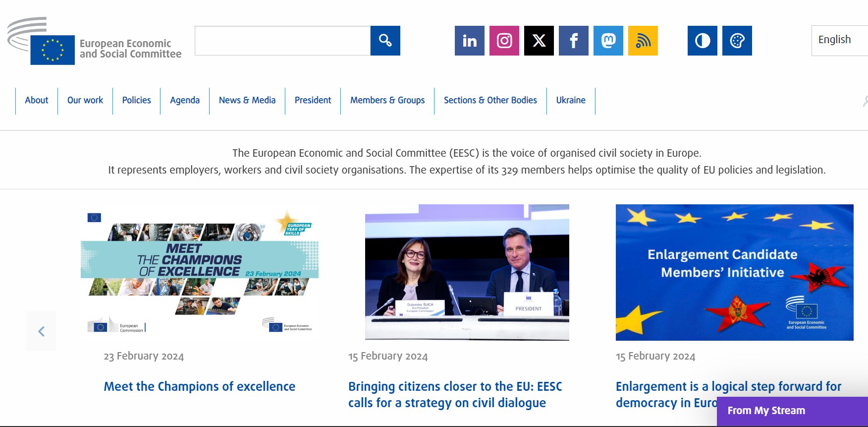Click inside the site search field
Viewport: 868px width, 427px height.
coord(282,41)
